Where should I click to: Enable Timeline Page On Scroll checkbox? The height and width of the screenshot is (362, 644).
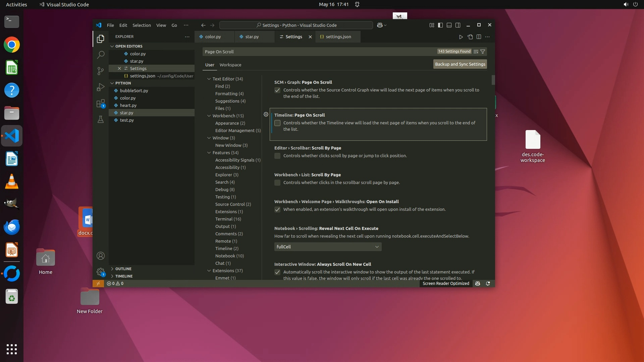coord(277,123)
